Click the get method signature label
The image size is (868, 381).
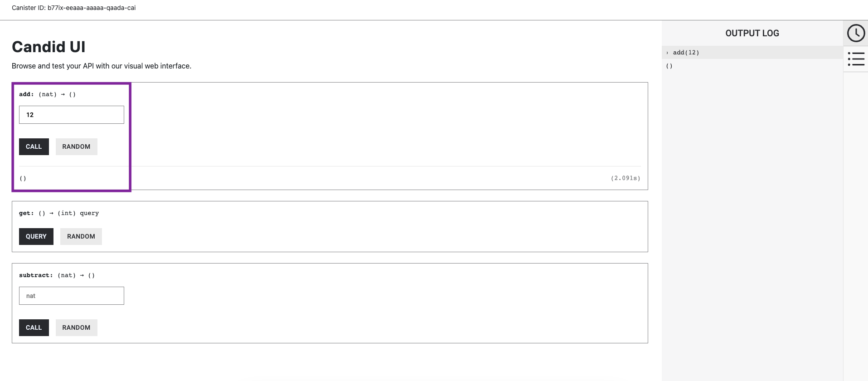click(x=59, y=213)
